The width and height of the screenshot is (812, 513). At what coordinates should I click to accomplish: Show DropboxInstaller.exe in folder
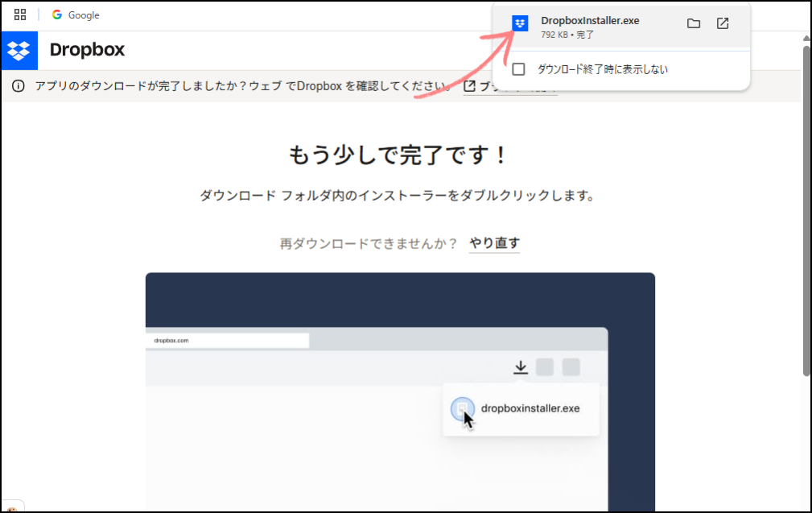pyautogui.click(x=694, y=23)
